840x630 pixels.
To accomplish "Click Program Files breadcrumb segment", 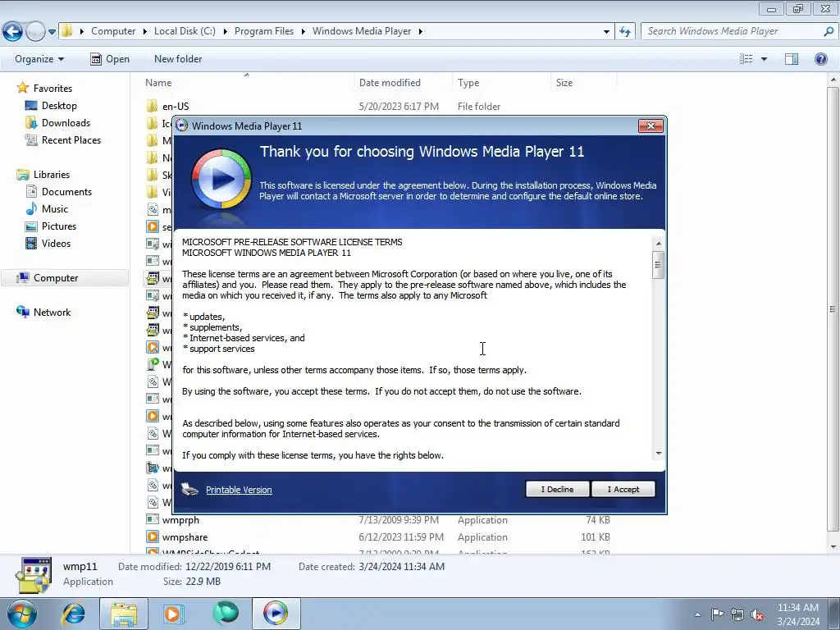I will point(264,31).
